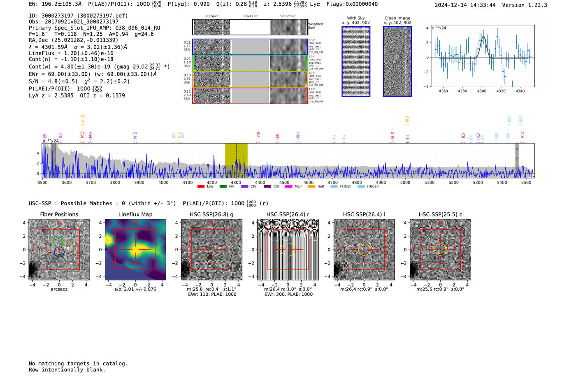The height and width of the screenshot is (392, 576).
Task: Click the 'Smoothed' column header
Action: click(x=288, y=16)
